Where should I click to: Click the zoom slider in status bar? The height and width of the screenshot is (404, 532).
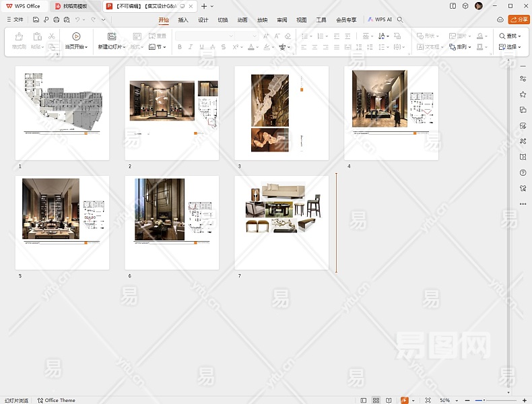pos(485,400)
